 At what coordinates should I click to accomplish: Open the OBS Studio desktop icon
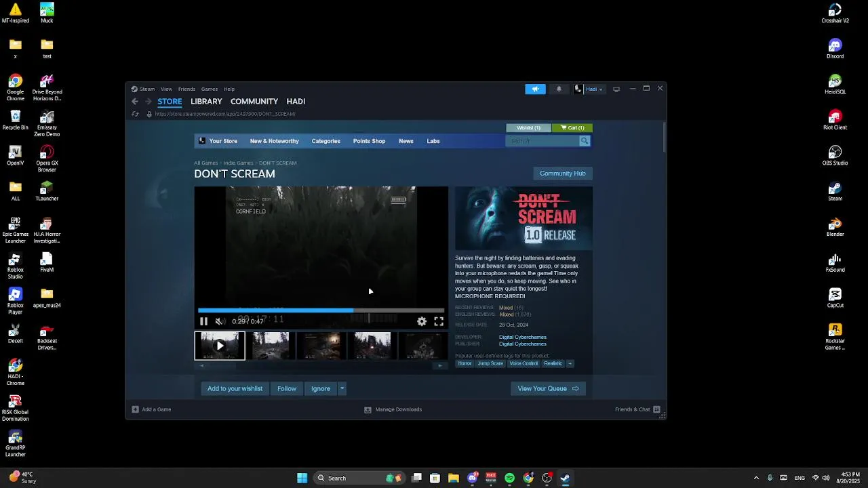(835, 155)
